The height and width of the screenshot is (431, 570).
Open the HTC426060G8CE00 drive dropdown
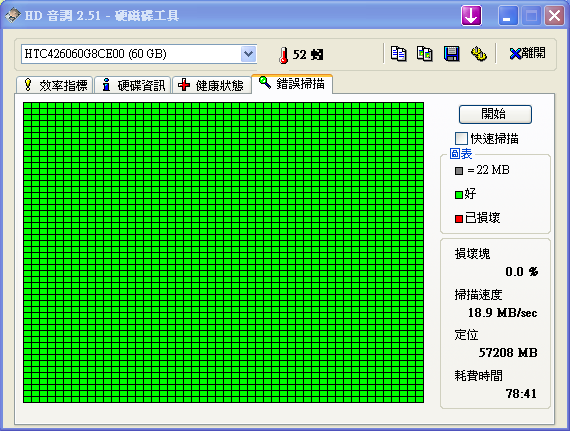(248, 54)
